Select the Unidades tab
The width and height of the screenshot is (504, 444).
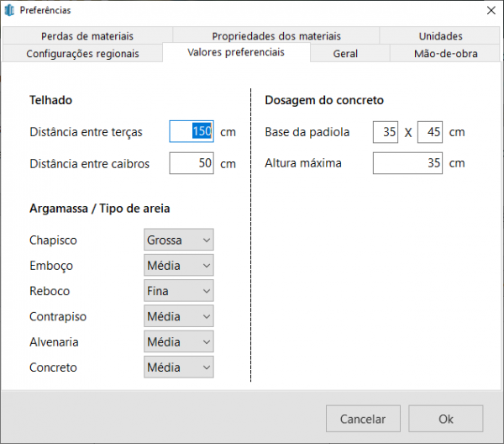[440, 36]
